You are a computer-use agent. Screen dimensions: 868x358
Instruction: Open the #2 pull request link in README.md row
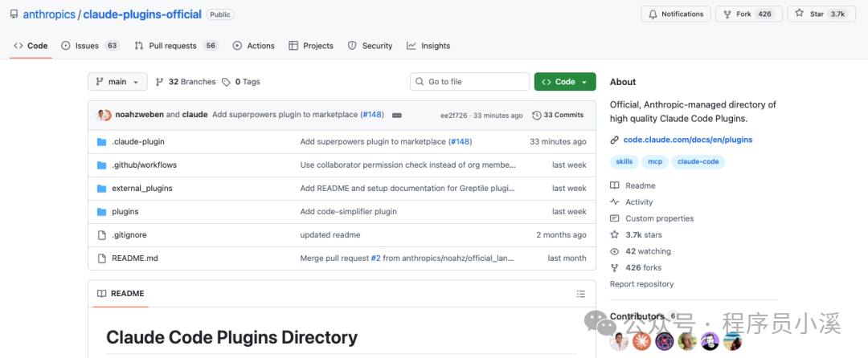point(376,258)
